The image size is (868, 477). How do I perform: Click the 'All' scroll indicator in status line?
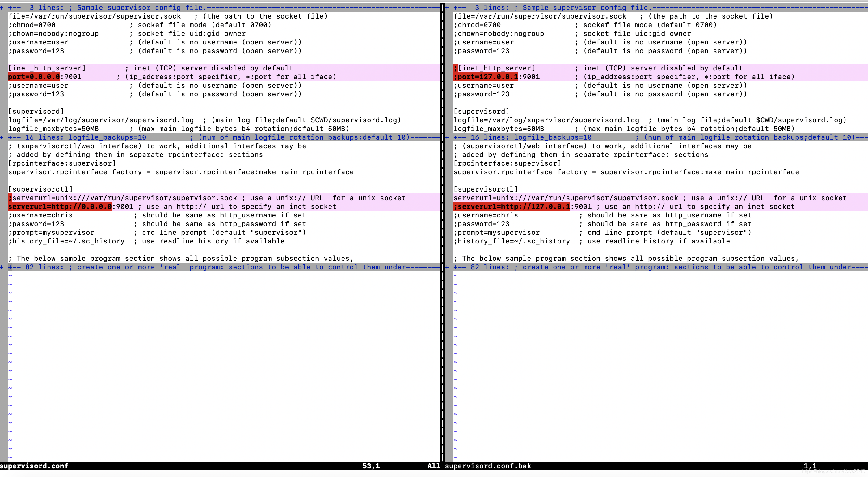click(434, 466)
